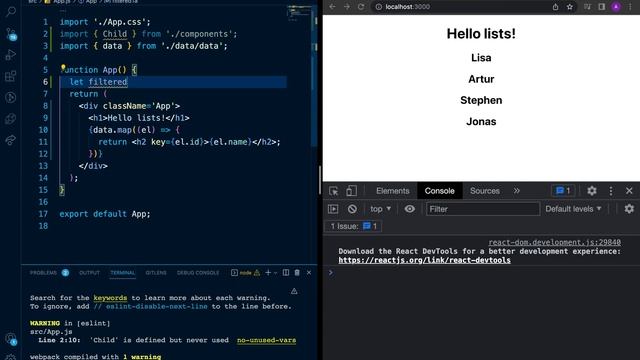Image resolution: width=640 pixels, height=360 pixels.
Task: Select the Terminal tab
Action: click(x=122, y=273)
